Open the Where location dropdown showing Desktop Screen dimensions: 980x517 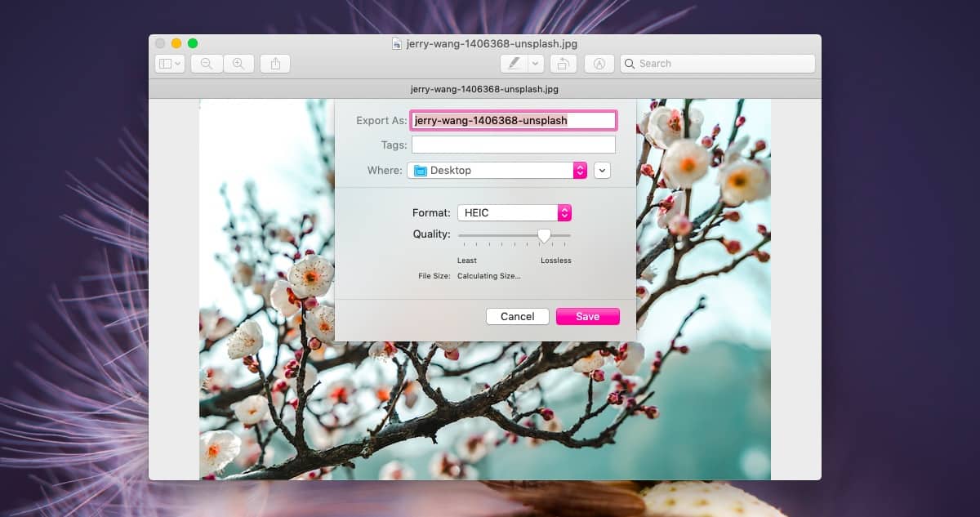497,170
